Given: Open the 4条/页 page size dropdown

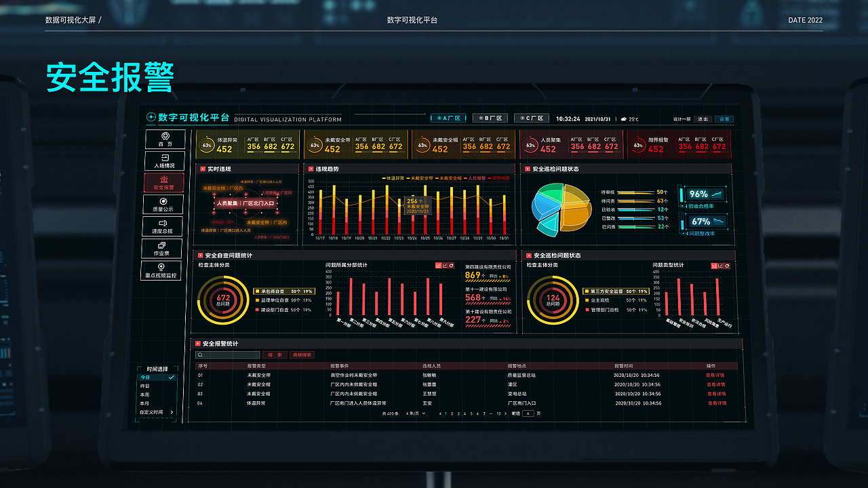Looking at the screenshot, I should pos(415,413).
